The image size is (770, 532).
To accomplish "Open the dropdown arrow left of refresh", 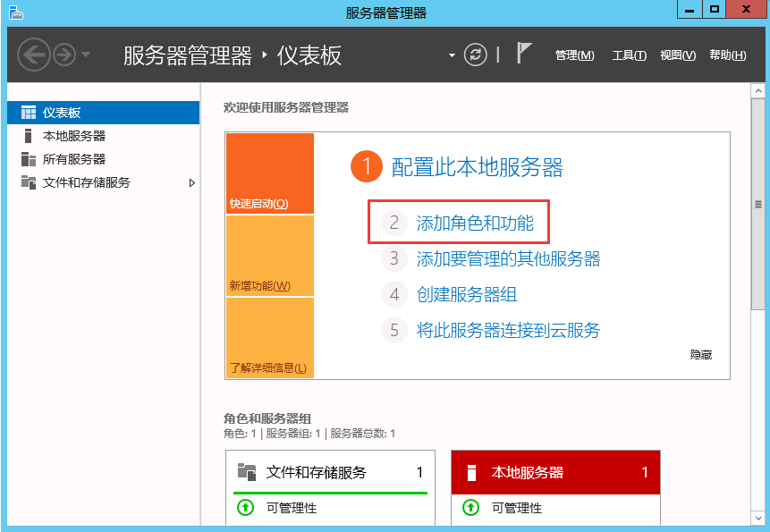I will point(452,55).
